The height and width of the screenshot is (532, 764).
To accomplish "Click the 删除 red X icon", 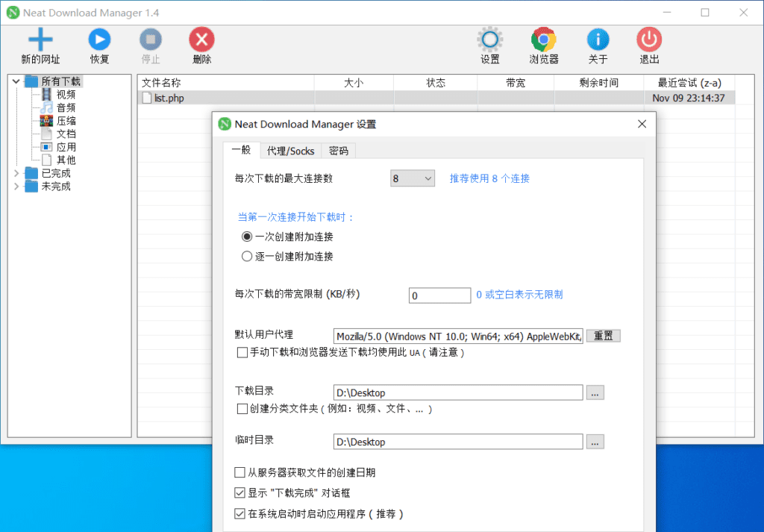I will (x=201, y=40).
